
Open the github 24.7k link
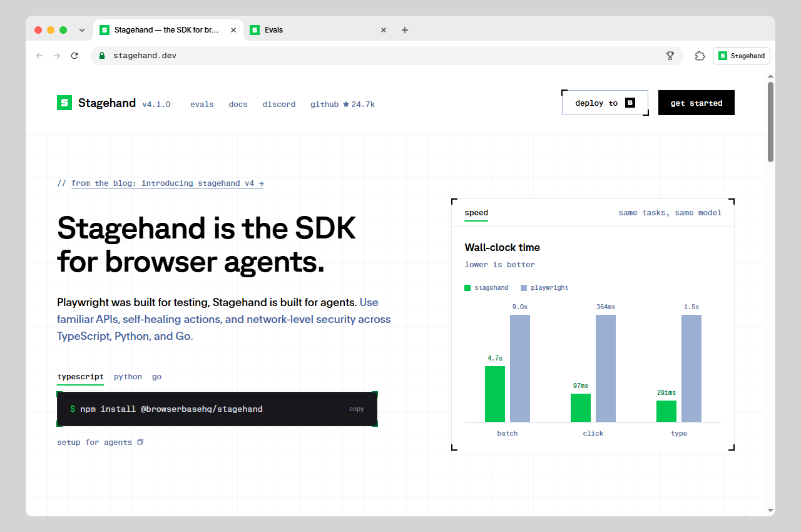tap(342, 105)
